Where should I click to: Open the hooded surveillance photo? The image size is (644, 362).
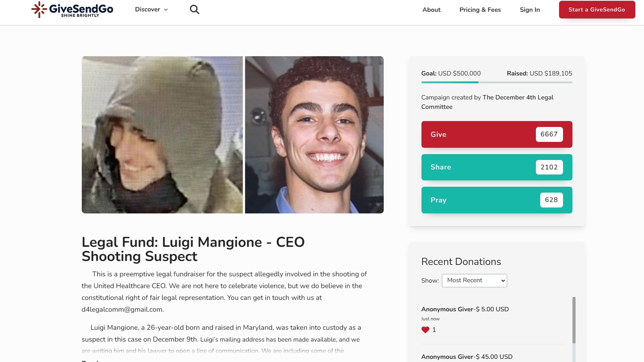point(162,135)
